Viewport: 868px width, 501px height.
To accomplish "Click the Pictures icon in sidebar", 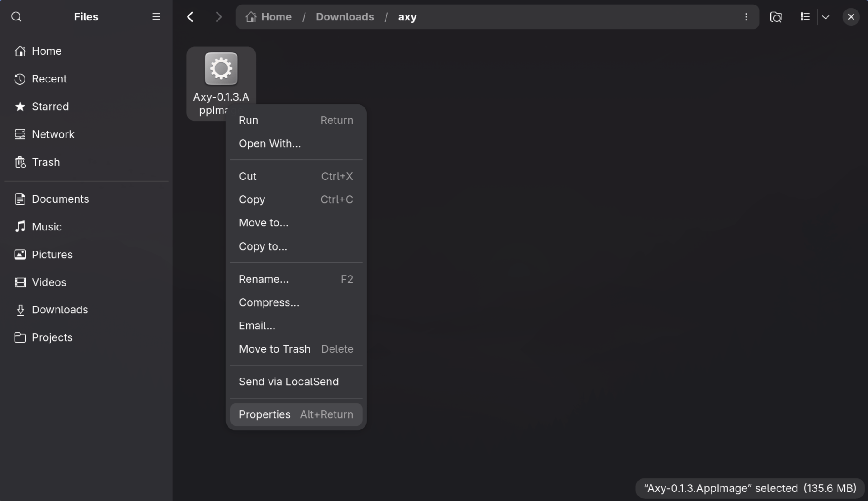I will point(20,255).
